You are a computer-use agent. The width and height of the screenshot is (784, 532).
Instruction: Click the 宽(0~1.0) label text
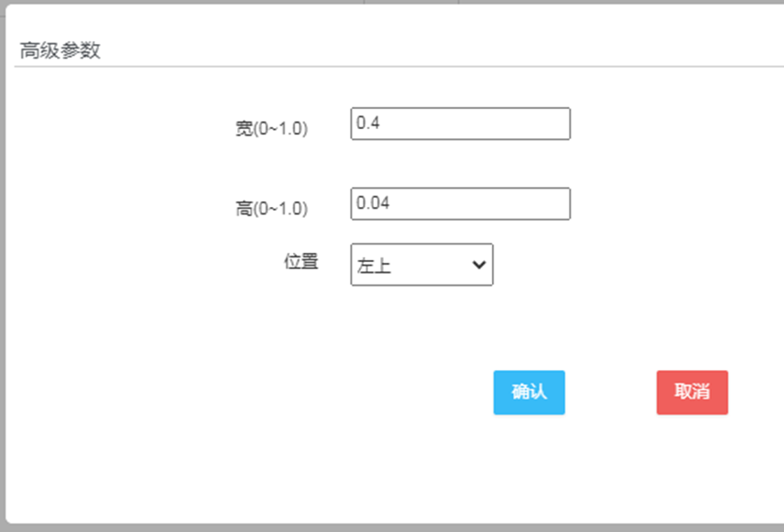tap(271, 129)
